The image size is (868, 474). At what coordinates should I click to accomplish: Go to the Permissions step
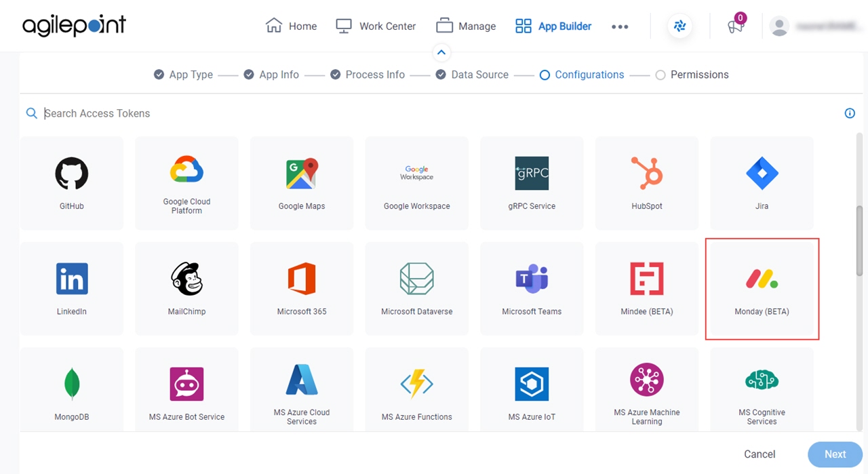pyautogui.click(x=692, y=75)
